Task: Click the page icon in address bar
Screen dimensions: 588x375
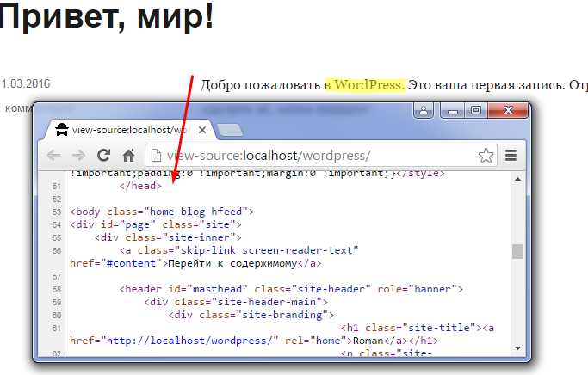Action: pos(156,155)
